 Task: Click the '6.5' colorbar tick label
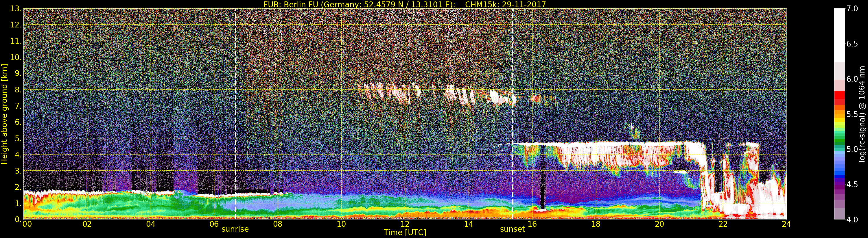pos(852,44)
